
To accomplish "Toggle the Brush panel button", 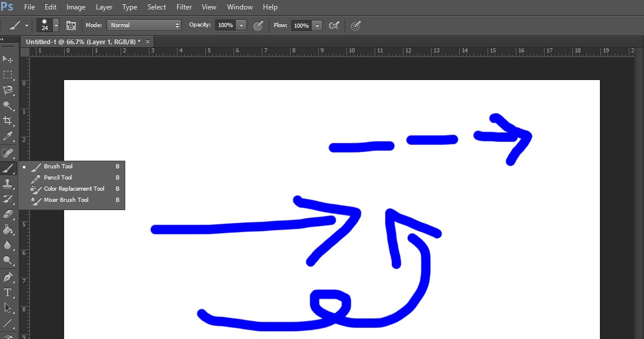I will 71,25.
